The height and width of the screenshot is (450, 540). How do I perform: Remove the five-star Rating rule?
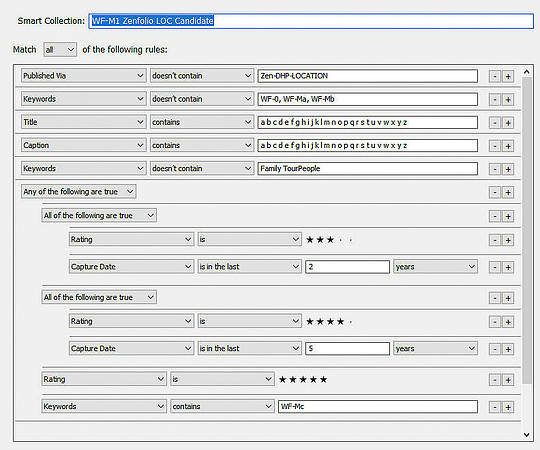click(x=495, y=380)
